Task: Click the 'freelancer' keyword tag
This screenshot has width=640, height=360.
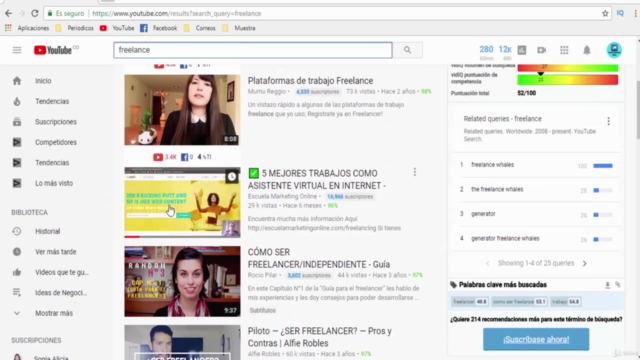Action: click(470, 302)
